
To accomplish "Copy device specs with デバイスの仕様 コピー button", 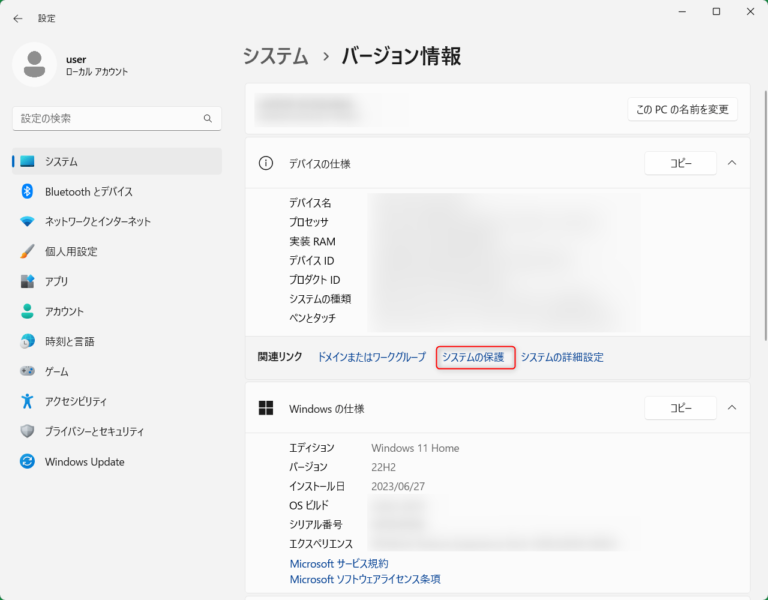I will point(680,163).
